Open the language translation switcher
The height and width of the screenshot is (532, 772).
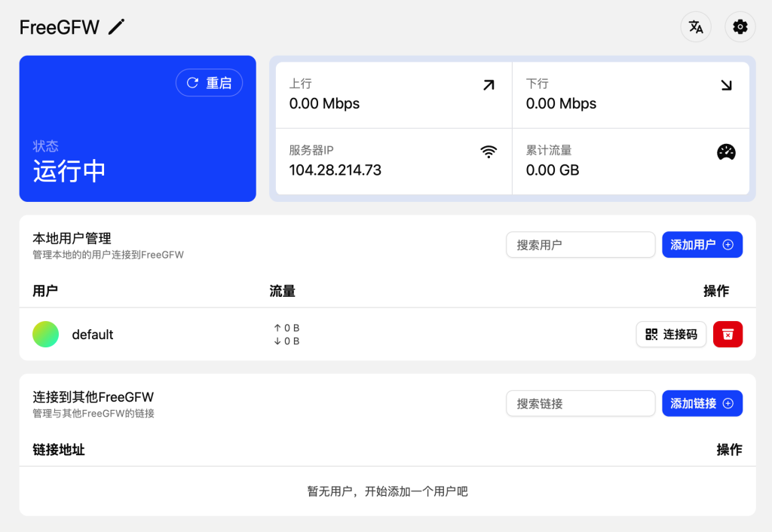[x=695, y=27]
